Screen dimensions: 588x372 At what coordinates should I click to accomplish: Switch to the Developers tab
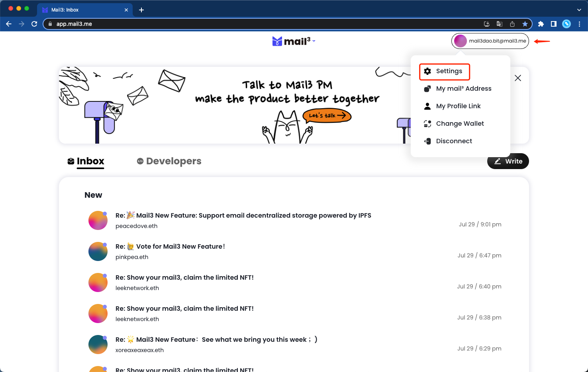coord(169,161)
